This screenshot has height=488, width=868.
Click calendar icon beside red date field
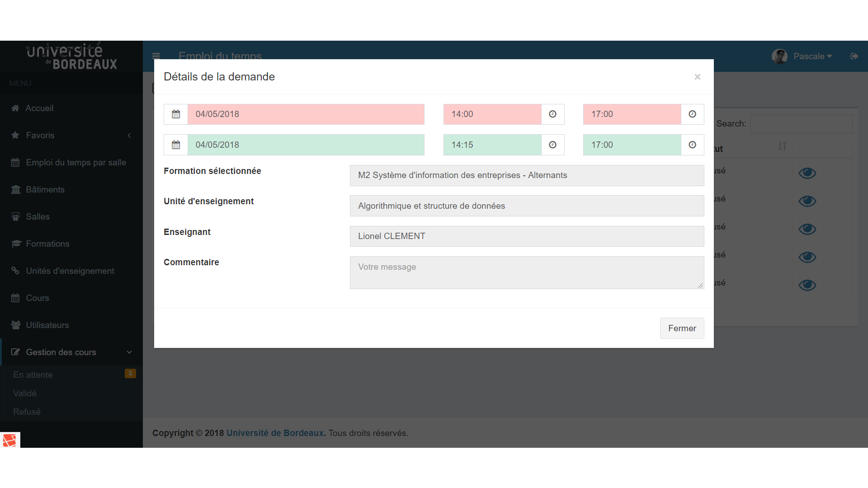(x=176, y=114)
